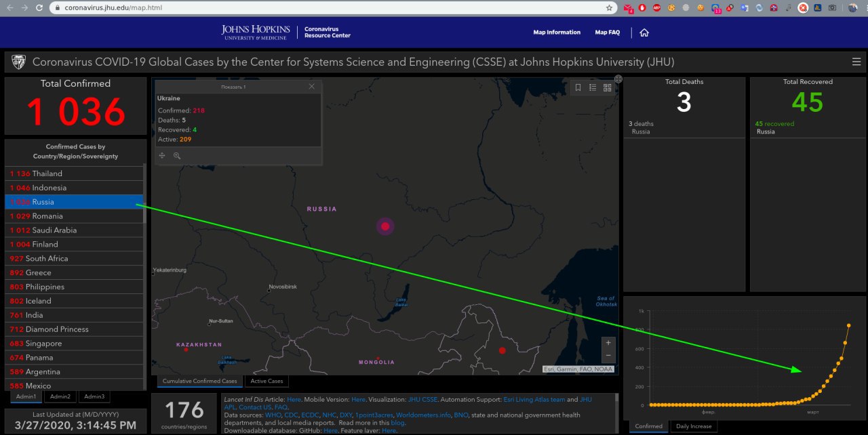Show the map legend list icon
Viewport: 868px width, 435px height.
pos(593,87)
